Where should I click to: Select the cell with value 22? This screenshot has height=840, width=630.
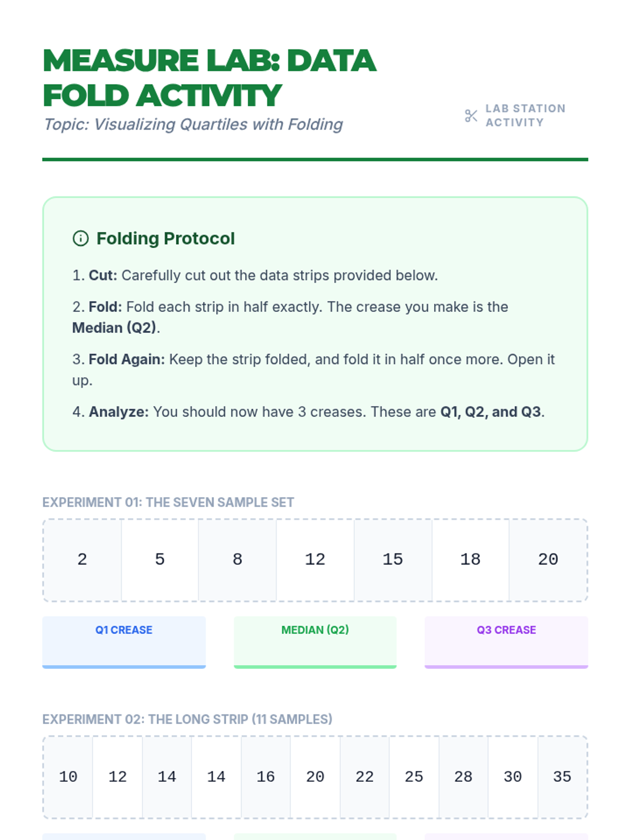[364, 777]
